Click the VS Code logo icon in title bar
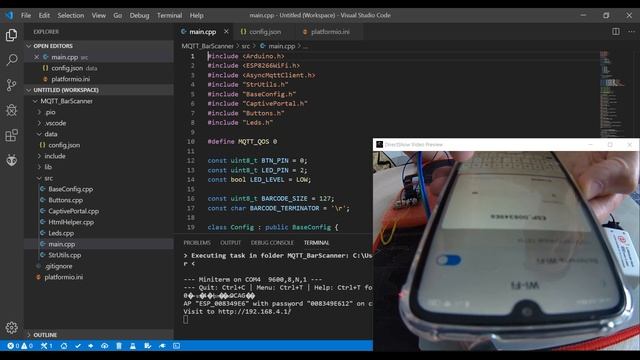640x360 pixels. click(x=9, y=15)
